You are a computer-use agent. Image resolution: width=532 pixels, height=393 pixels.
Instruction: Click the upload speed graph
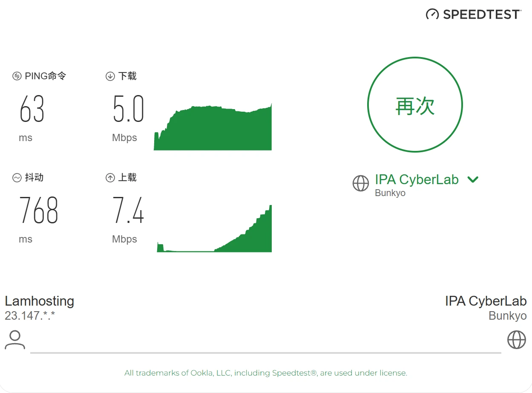pos(214,228)
